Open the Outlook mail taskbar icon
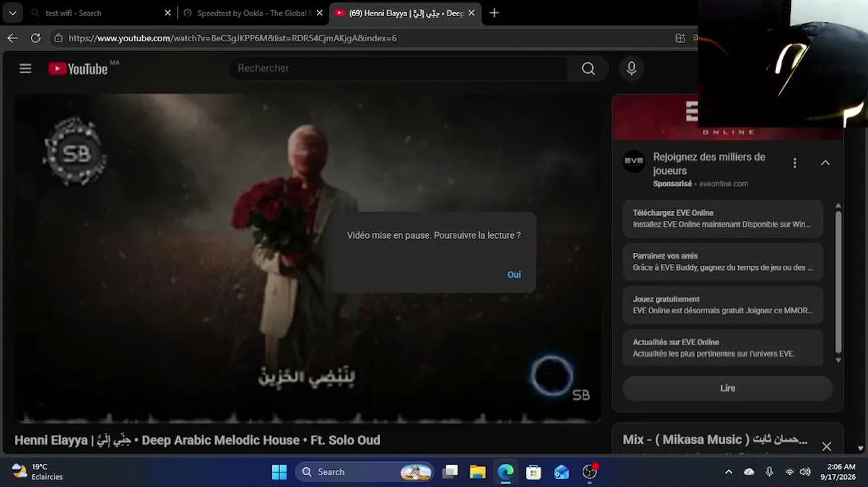 click(x=562, y=471)
